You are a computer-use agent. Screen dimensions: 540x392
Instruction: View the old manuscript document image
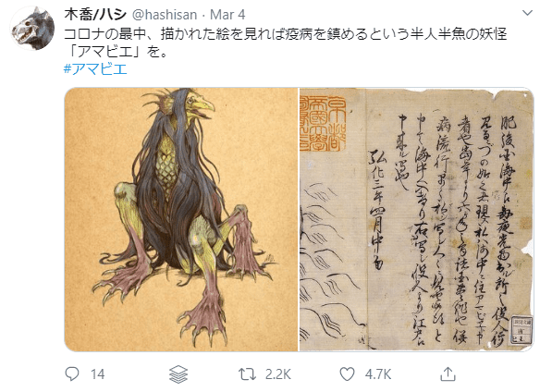pos(416,219)
